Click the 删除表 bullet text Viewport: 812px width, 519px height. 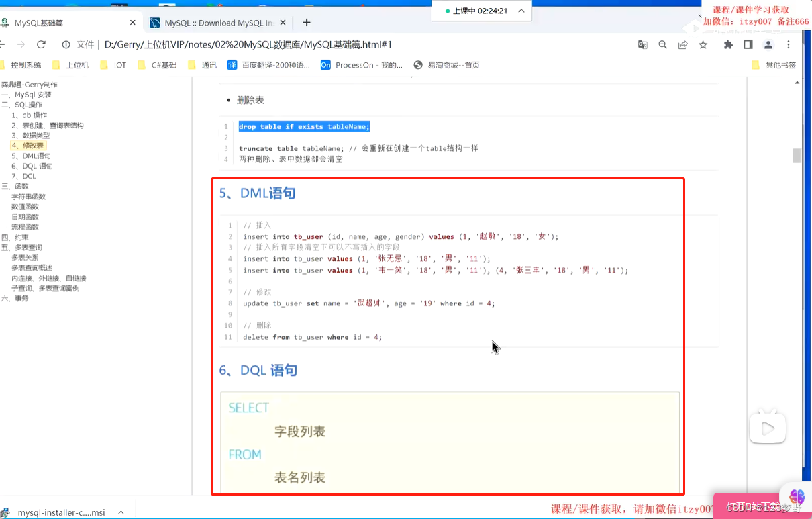250,100
